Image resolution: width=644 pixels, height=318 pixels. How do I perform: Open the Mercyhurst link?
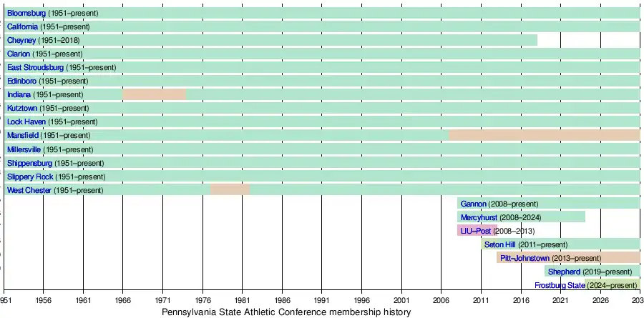click(x=479, y=217)
